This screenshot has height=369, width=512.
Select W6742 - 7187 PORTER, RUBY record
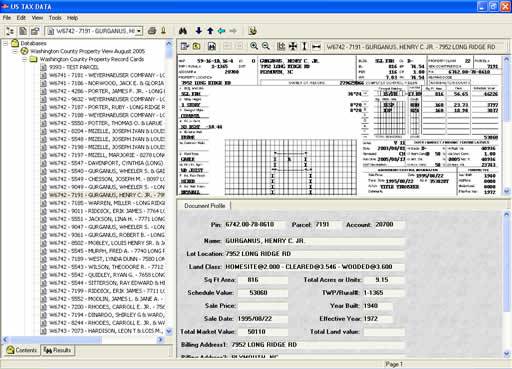point(107,107)
